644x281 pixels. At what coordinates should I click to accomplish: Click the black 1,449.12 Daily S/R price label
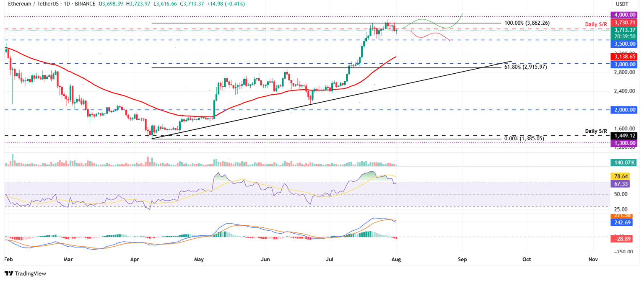pos(624,136)
